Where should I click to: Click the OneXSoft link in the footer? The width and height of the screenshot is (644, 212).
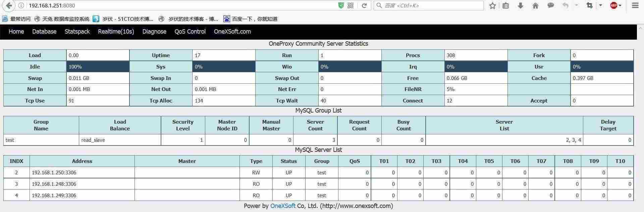283,206
